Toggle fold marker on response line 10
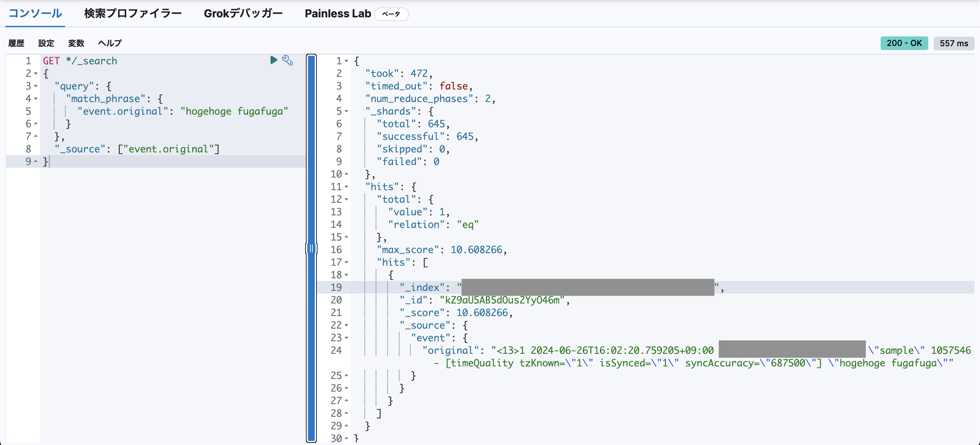This screenshot has height=445, width=980. pos(347,174)
